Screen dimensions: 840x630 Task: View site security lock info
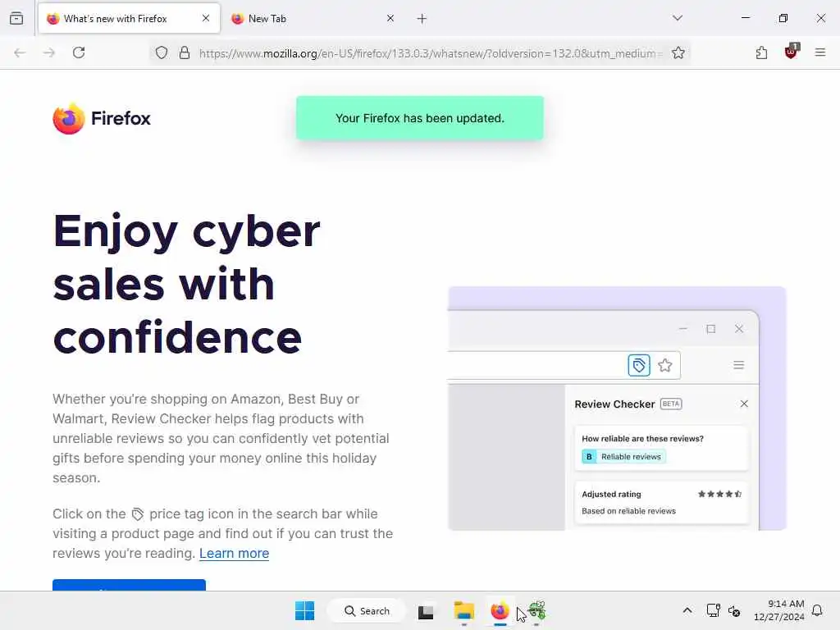(185, 53)
